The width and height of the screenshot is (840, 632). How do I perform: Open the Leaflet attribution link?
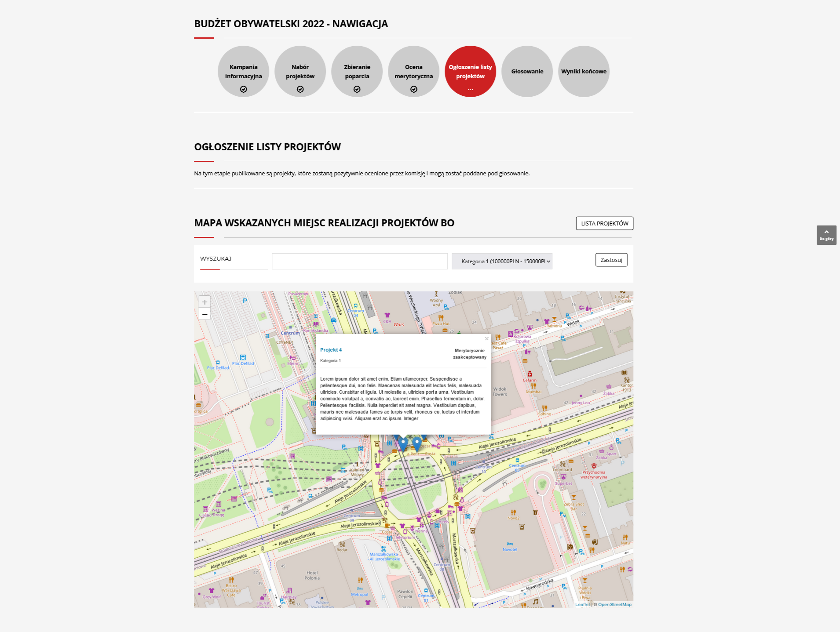(582, 604)
